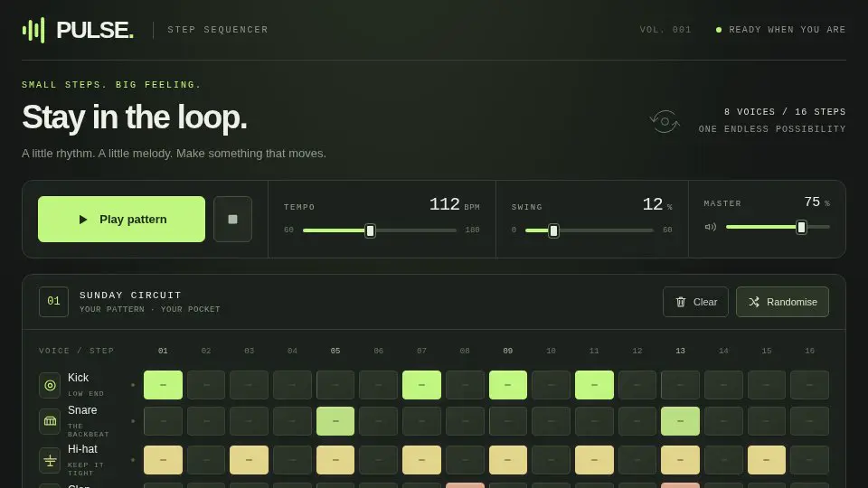Viewport: 868px width, 488px height.
Task: Click the 8 VOICES / 16 STEPS text
Action: tap(785, 112)
